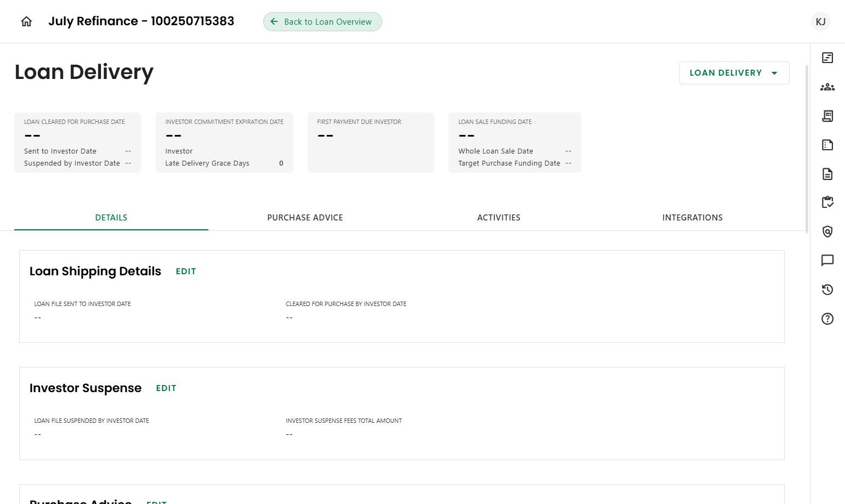Click the receipt sidebar icon

coord(827,116)
